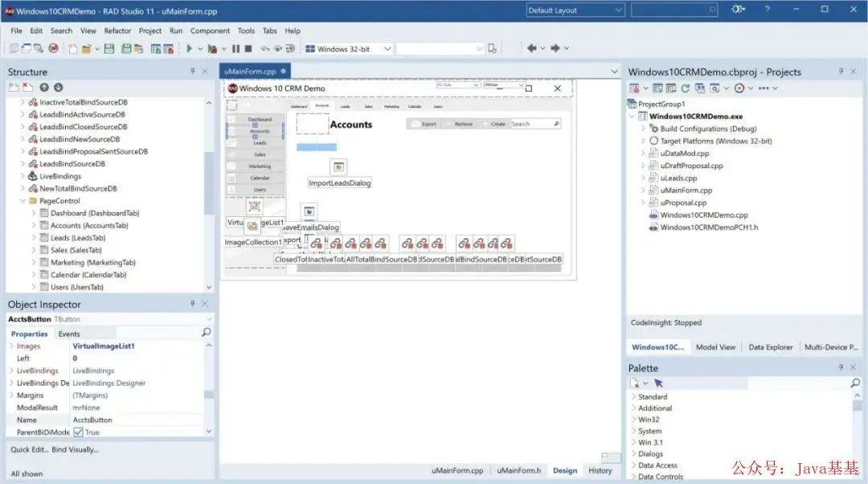This screenshot has width=868, height=484.
Task: Click the Remove button on the form
Action: [x=460, y=124]
